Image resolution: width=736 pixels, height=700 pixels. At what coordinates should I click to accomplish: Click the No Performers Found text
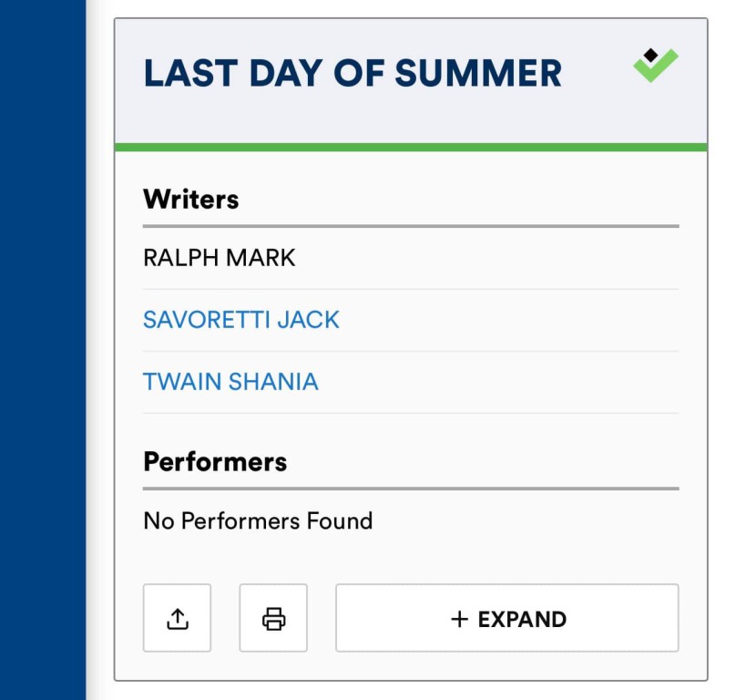click(x=258, y=521)
